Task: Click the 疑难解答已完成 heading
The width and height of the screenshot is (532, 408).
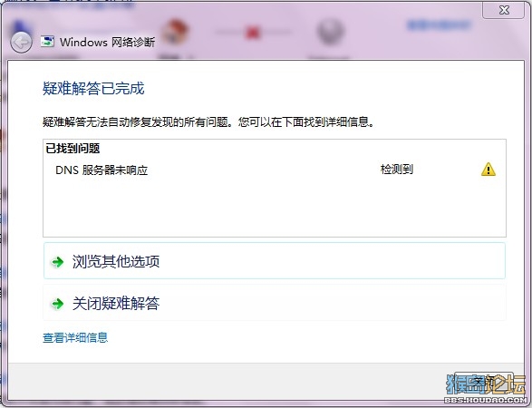Action: (93, 89)
